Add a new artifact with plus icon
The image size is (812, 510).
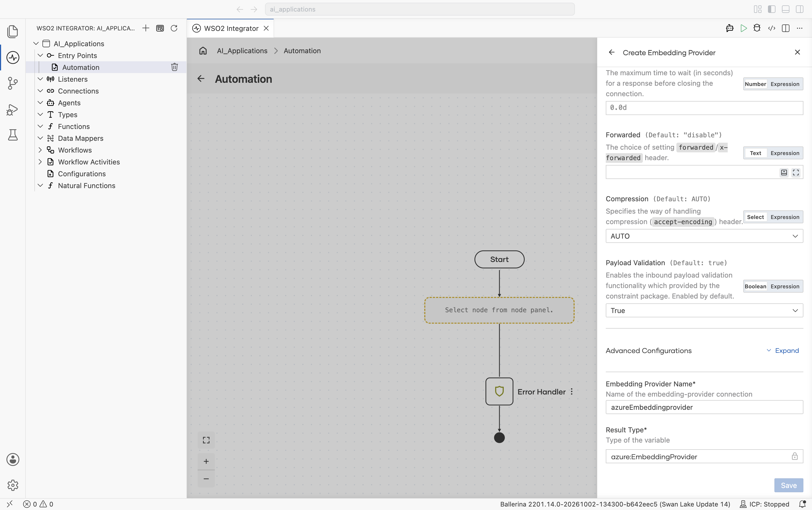tap(146, 28)
